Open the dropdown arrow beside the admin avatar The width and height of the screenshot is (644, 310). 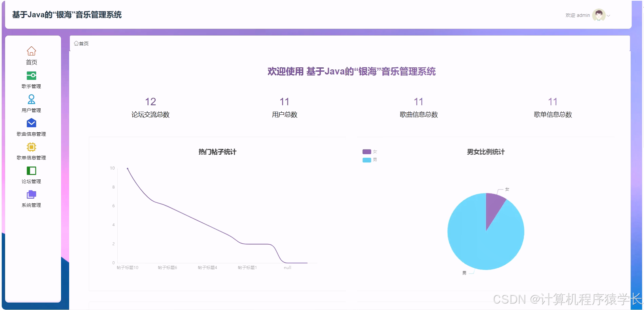(608, 16)
